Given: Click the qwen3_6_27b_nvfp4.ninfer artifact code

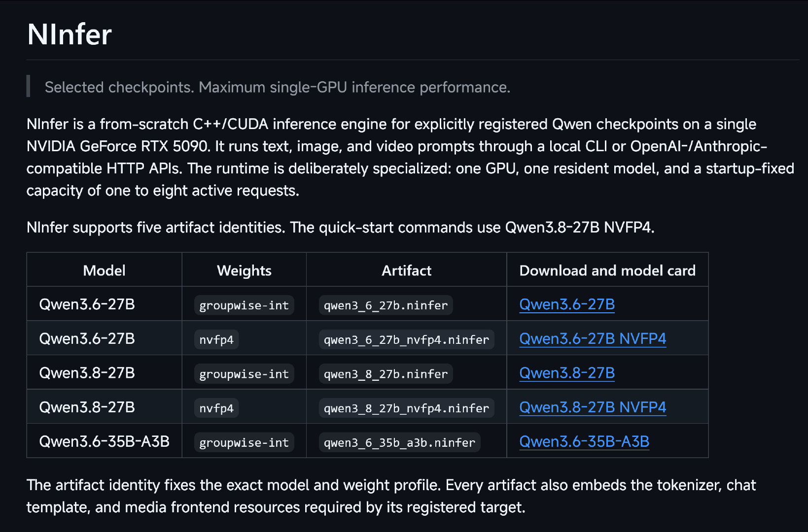Looking at the screenshot, I should pyautogui.click(x=406, y=339).
